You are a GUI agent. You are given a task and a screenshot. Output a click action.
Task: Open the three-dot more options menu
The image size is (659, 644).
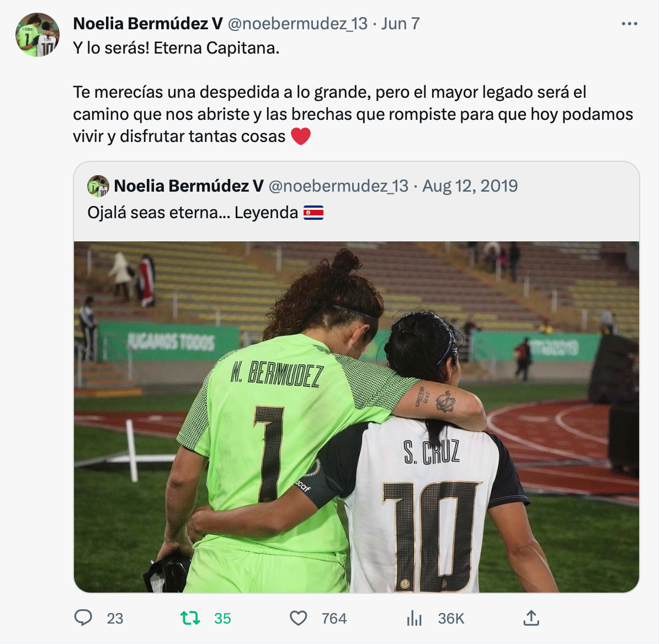629,24
